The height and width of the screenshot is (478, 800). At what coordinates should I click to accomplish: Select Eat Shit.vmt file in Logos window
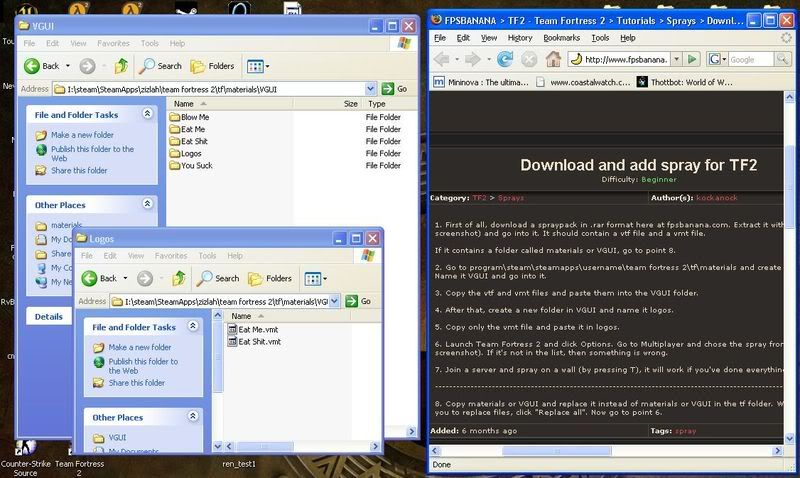click(x=254, y=342)
